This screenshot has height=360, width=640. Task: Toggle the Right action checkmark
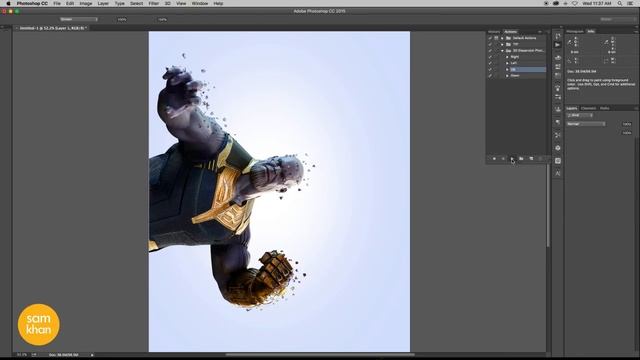(x=490, y=57)
